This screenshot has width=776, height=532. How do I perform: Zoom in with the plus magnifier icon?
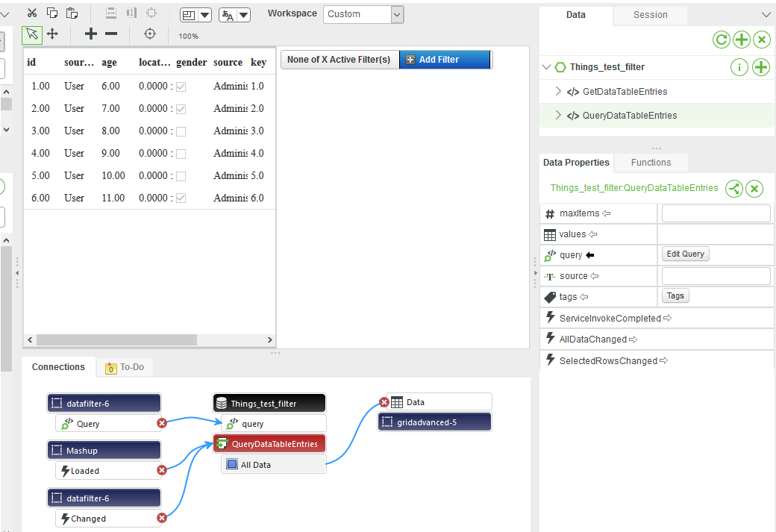click(x=90, y=34)
